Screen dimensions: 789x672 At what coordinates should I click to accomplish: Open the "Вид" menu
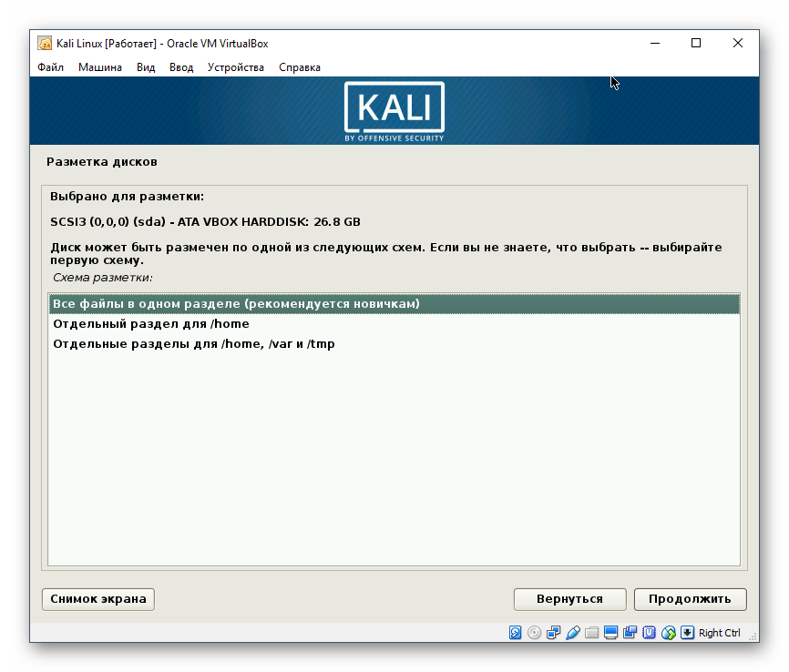click(146, 66)
